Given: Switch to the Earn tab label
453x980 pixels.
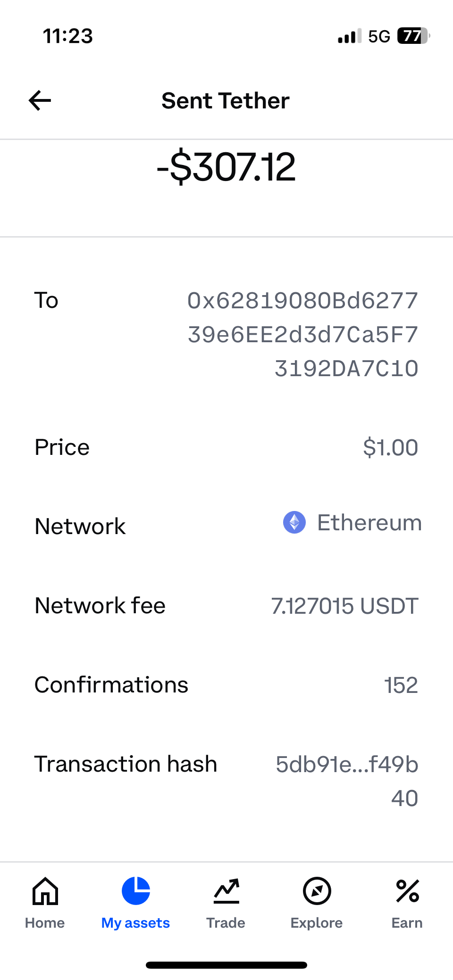Looking at the screenshot, I should click(407, 923).
